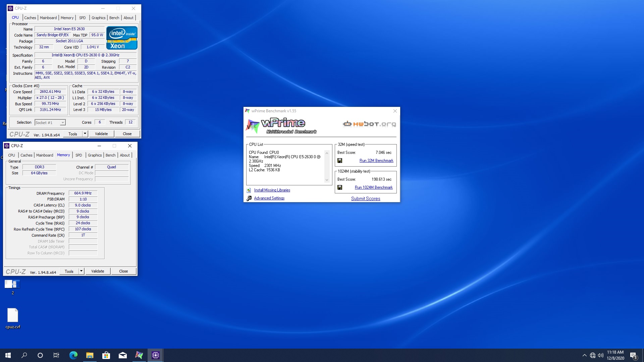Open SPD tab in lower CPU-Z window

pyautogui.click(x=79, y=155)
